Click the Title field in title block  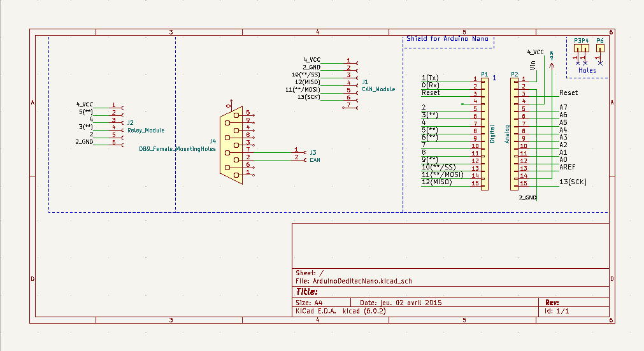(x=306, y=291)
